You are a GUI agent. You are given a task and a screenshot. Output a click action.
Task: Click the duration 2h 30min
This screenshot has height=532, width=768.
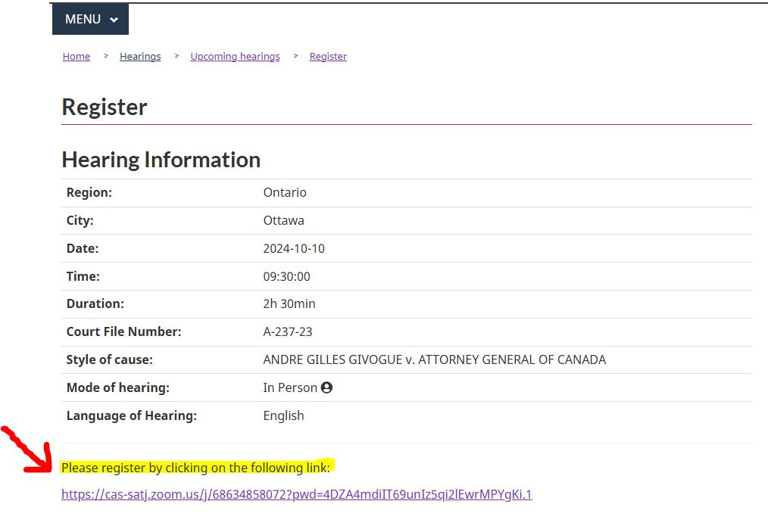[289, 304]
